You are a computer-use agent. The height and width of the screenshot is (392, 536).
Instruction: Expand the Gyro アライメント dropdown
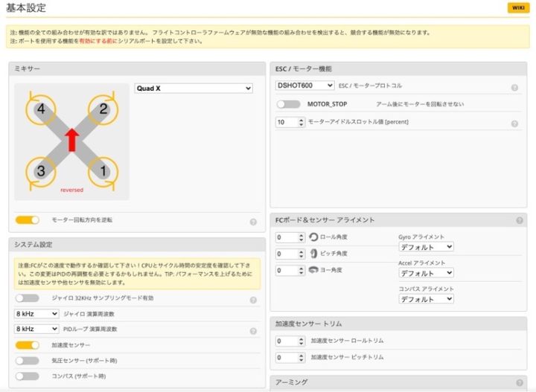pos(426,247)
